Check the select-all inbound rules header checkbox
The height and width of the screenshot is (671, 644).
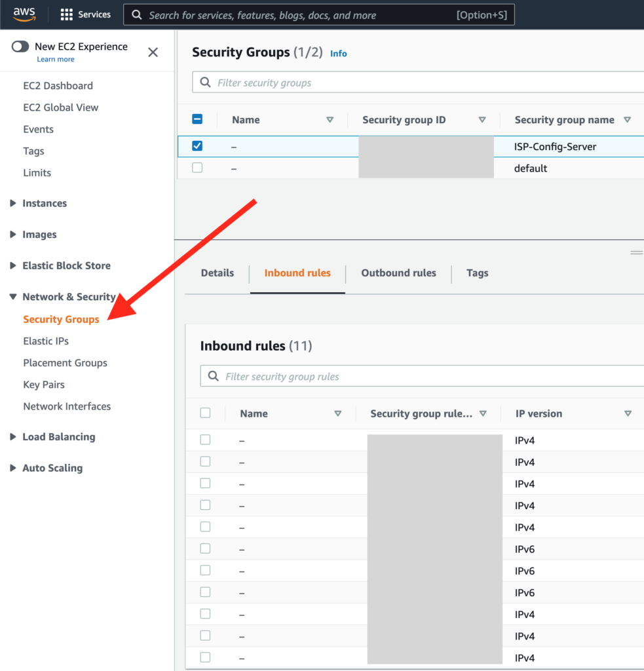point(206,413)
